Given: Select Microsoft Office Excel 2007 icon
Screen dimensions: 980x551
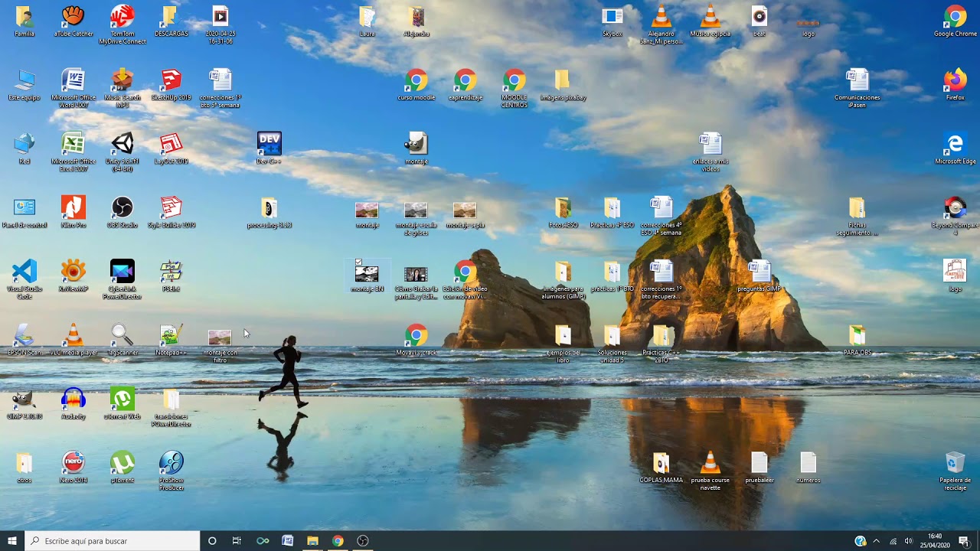Looking at the screenshot, I should (x=73, y=152).
